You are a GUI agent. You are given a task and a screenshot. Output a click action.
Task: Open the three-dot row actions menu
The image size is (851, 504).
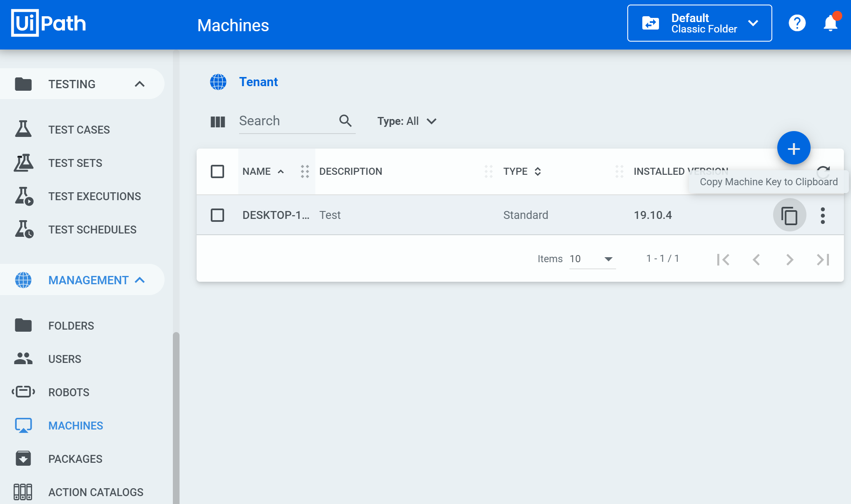(822, 215)
